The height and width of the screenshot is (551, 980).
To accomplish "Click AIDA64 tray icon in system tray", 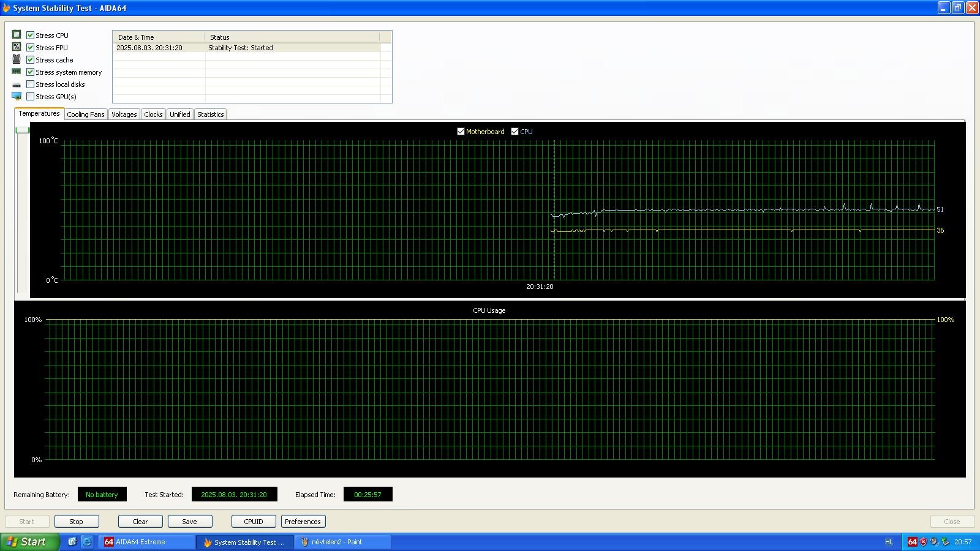I will point(912,542).
